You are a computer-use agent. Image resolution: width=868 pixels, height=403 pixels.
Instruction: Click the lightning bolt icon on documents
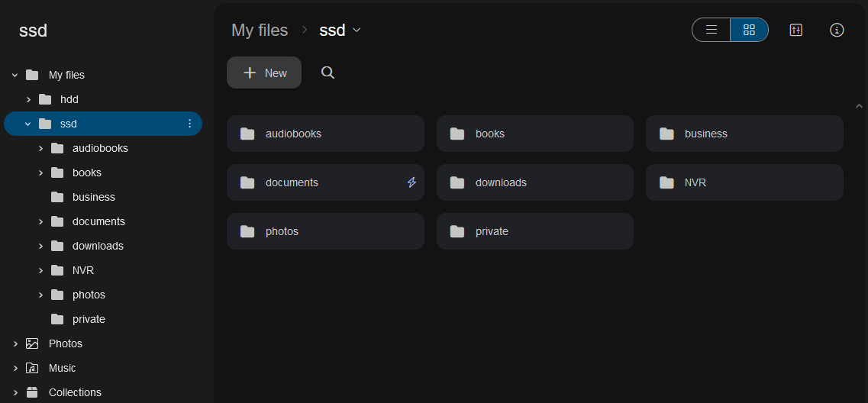tap(411, 182)
